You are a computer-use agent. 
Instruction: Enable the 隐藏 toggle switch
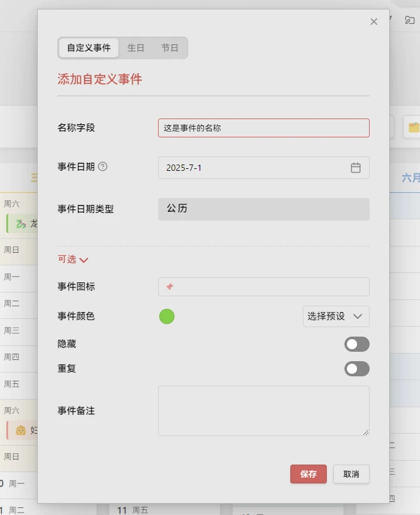pyautogui.click(x=356, y=344)
